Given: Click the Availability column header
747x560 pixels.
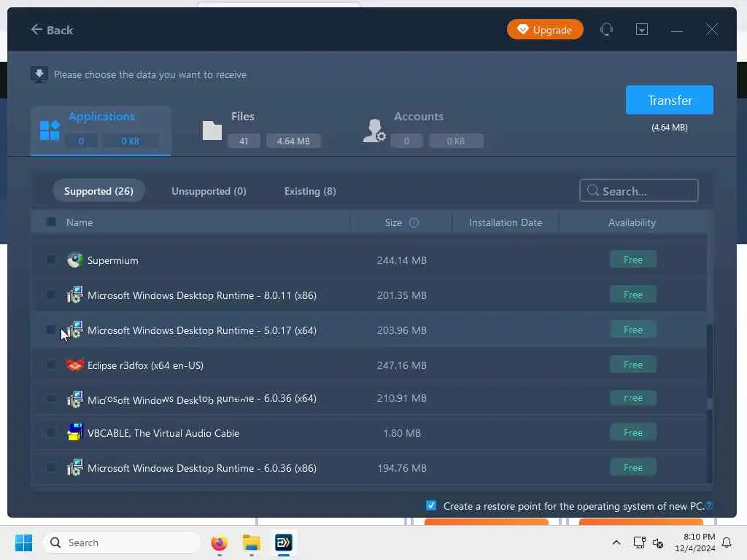Looking at the screenshot, I should point(632,222).
